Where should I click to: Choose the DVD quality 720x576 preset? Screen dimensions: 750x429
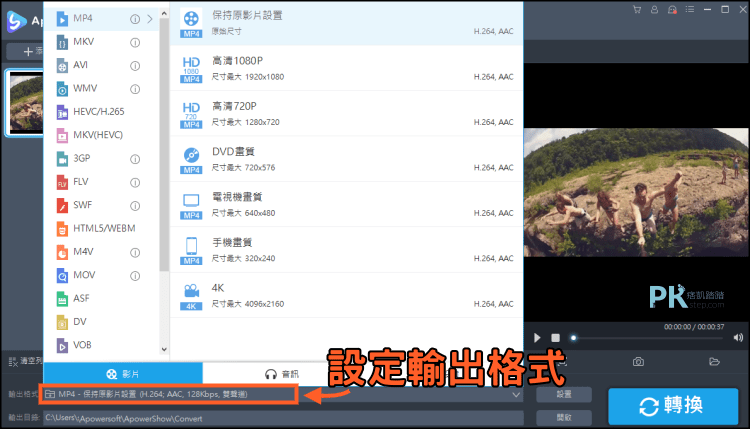point(346,160)
